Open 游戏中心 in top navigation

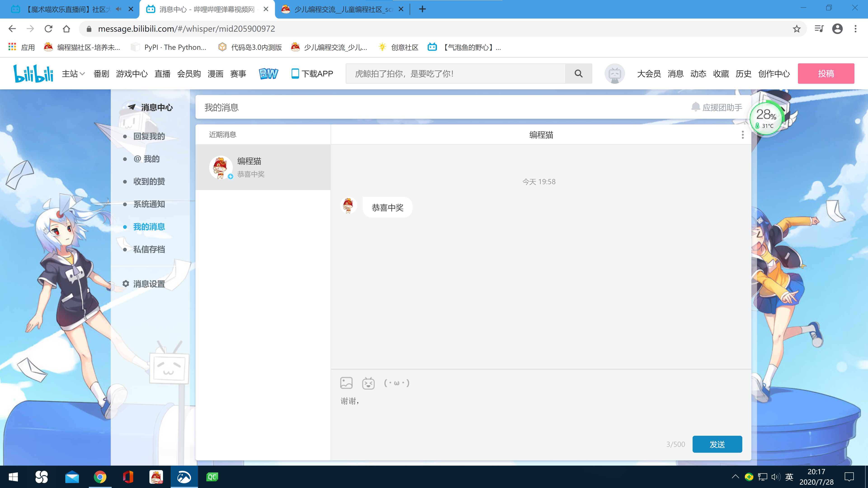132,74
